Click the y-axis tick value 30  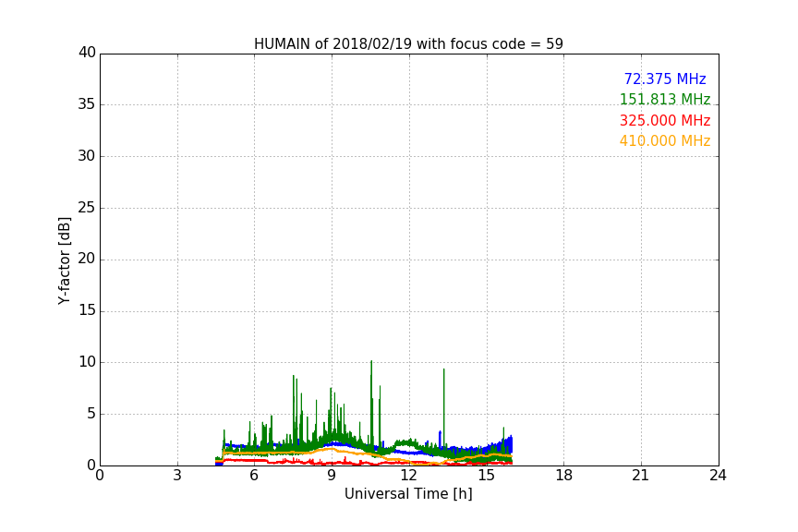87,156
